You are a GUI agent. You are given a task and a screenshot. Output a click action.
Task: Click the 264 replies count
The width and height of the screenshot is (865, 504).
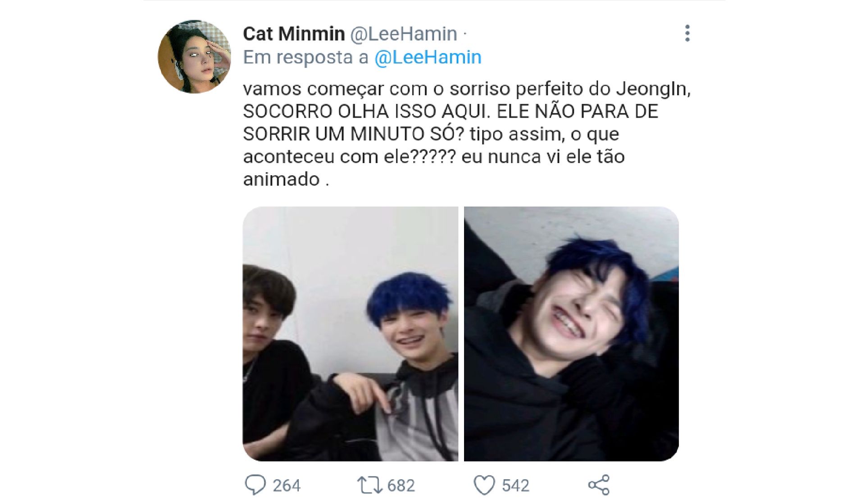(x=287, y=486)
